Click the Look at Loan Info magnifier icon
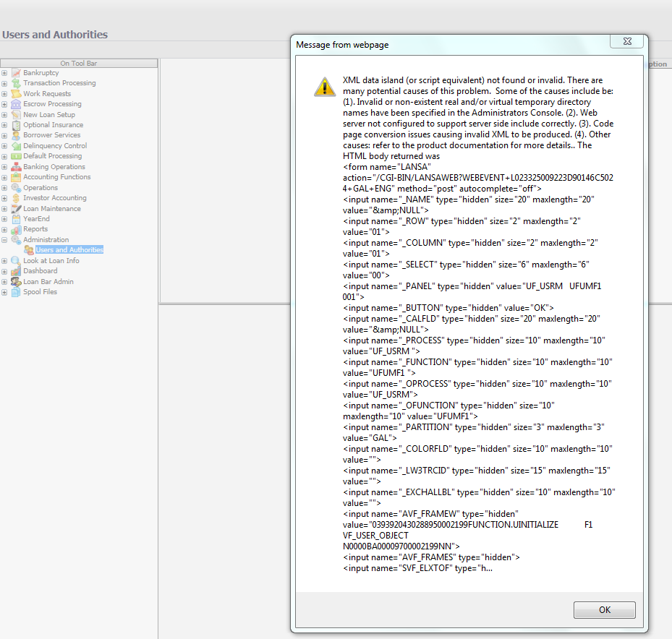 pos(16,261)
